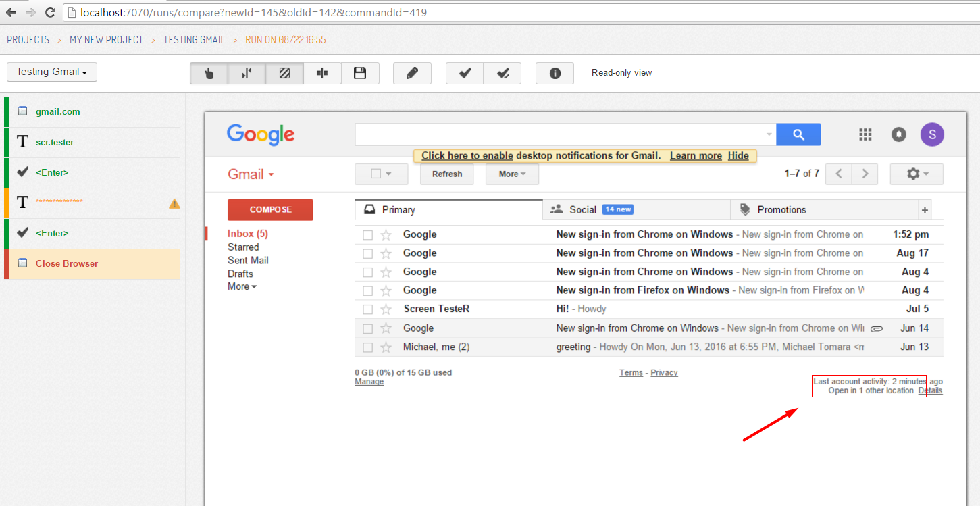Open the search options dropdown arrow

(x=769, y=134)
